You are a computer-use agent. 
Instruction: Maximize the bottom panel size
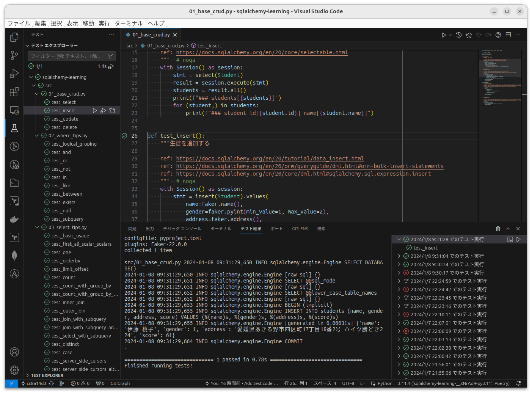pyautogui.click(x=508, y=229)
